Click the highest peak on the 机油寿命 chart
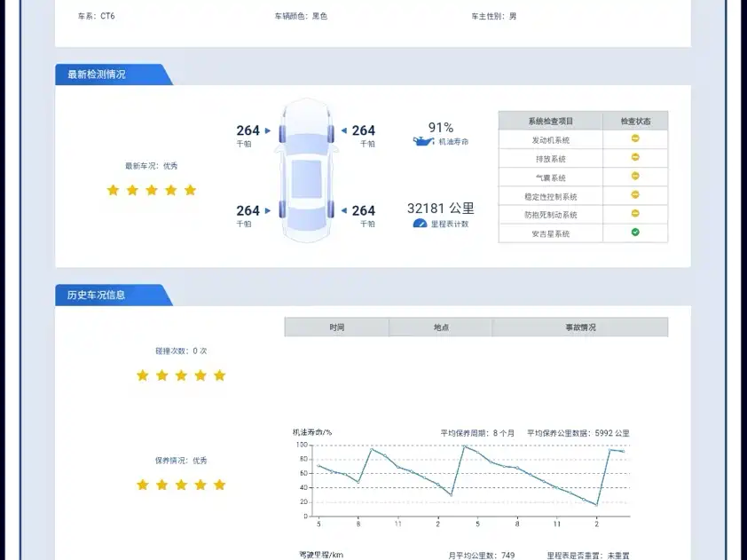The width and height of the screenshot is (747, 560). click(x=463, y=446)
